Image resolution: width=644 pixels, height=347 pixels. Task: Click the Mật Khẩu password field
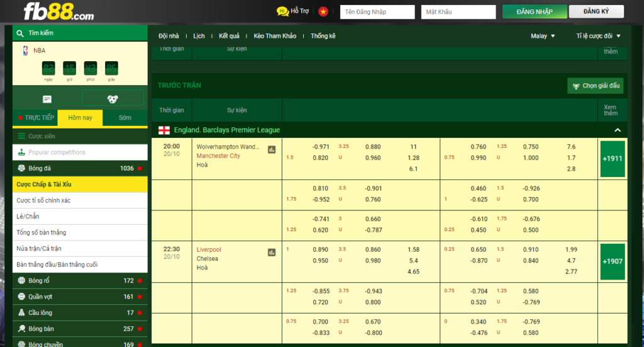[458, 12]
